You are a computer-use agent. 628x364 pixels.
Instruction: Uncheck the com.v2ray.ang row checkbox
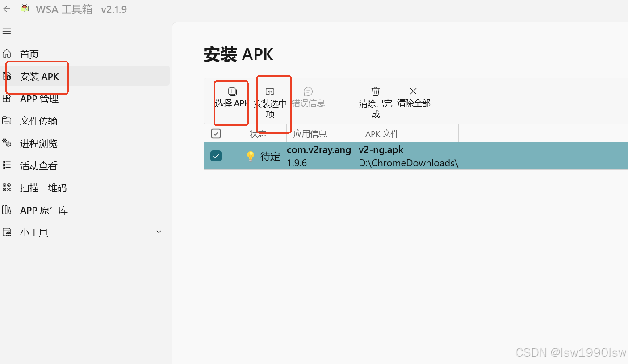(216, 156)
